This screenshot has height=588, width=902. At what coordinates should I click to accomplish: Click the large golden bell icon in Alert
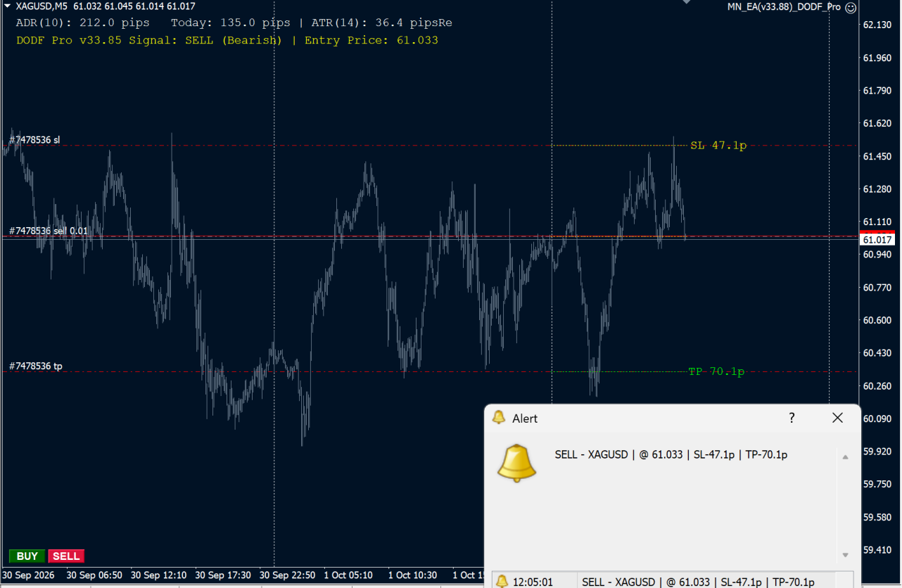point(517,463)
